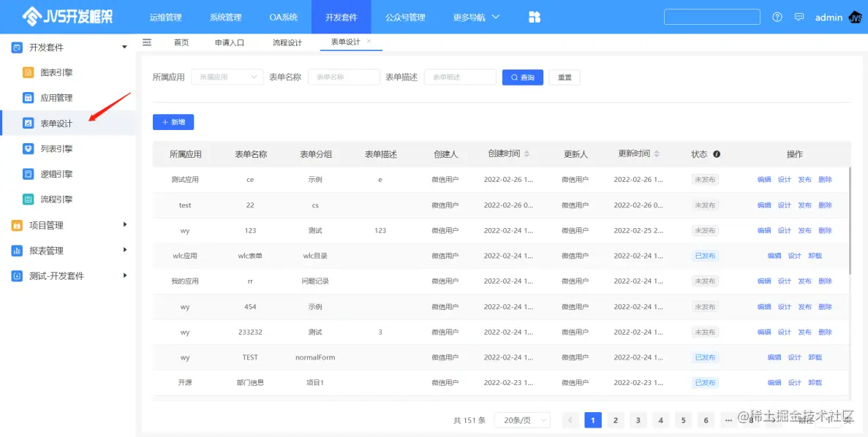
Task: Click the 项目管理 folder icon
Action: click(17, 225)
